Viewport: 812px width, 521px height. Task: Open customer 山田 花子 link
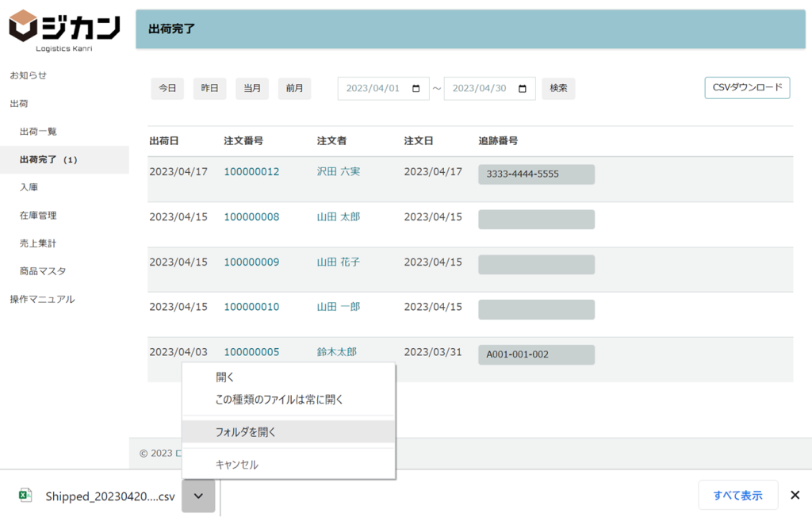pyautogui.click(x=338, y=262)
